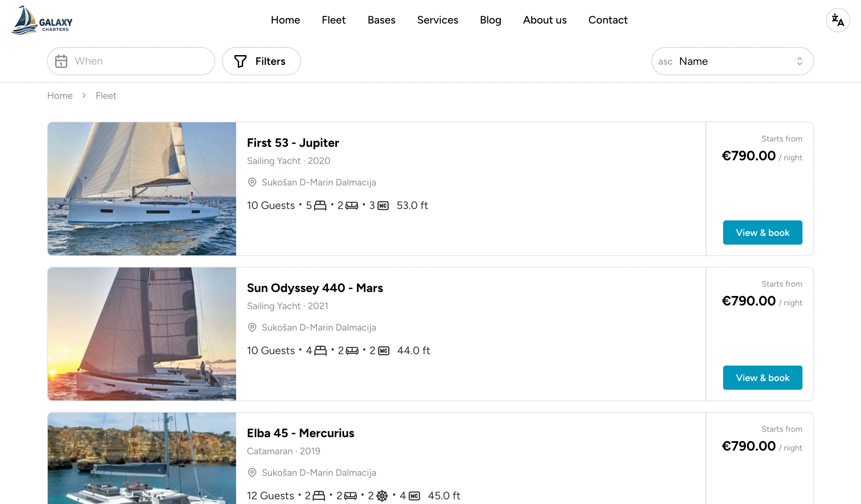This screenshot has height=504, width=861.
Task: Click the sofa berth icon on Sun Odyssey 440 - Mars
Action: [x=352, y=350]
